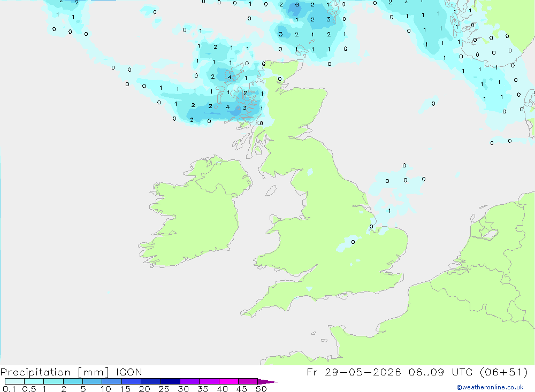
Task: Click the 40–45 mm magenta legend swatch
Action: pyautogui.click(x=228, y=381)
